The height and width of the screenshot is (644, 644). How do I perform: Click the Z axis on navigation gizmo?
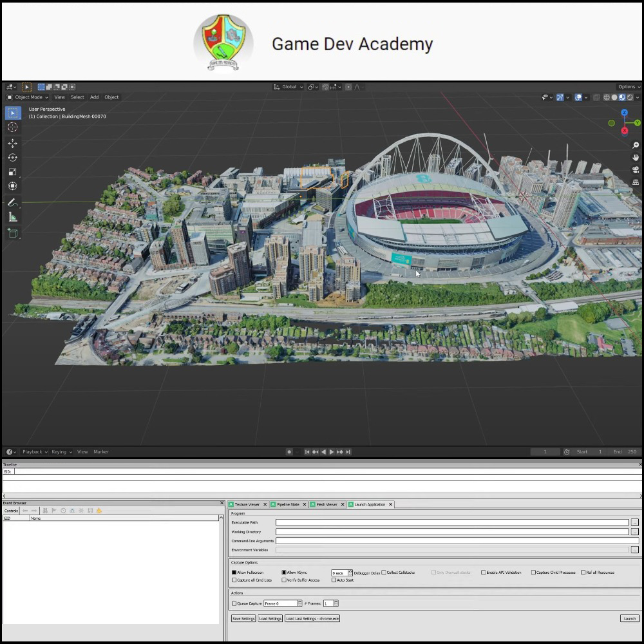pyautogui.click(x=624, y=113)
